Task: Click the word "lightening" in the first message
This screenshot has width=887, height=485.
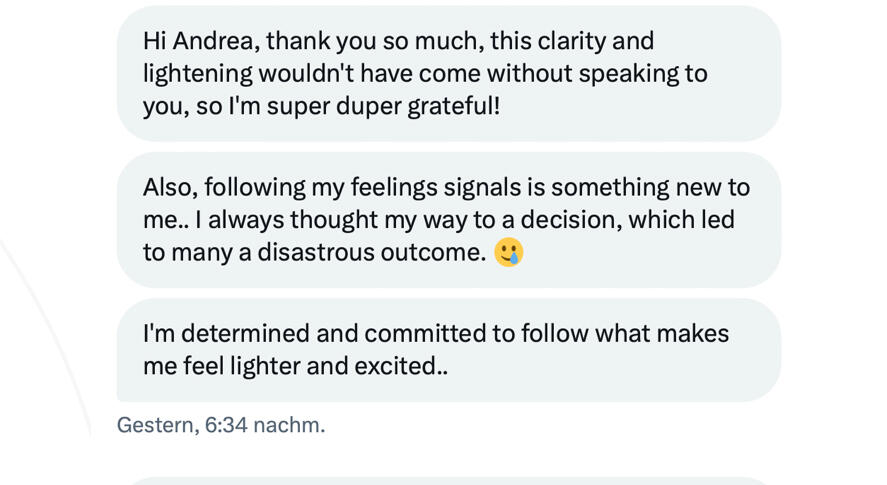Action: click(197, 73)
